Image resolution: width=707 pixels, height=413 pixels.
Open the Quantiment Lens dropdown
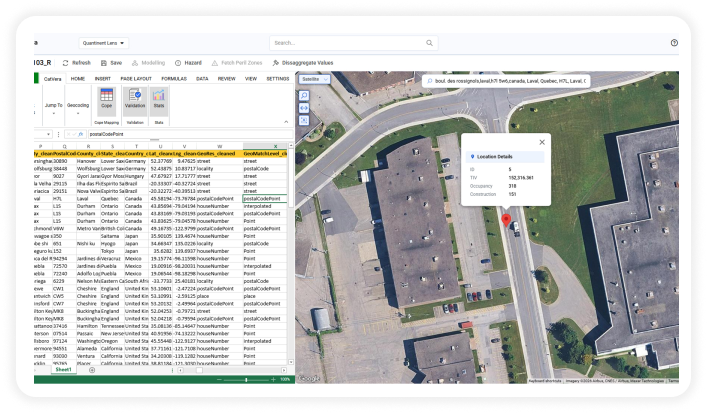(104, 43)
